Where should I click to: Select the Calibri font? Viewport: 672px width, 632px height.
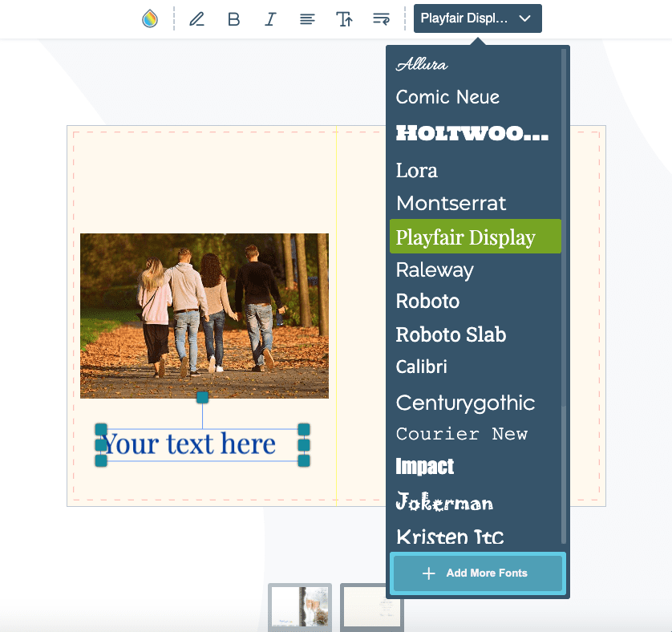pyautogui.click(x=421, y=367)
